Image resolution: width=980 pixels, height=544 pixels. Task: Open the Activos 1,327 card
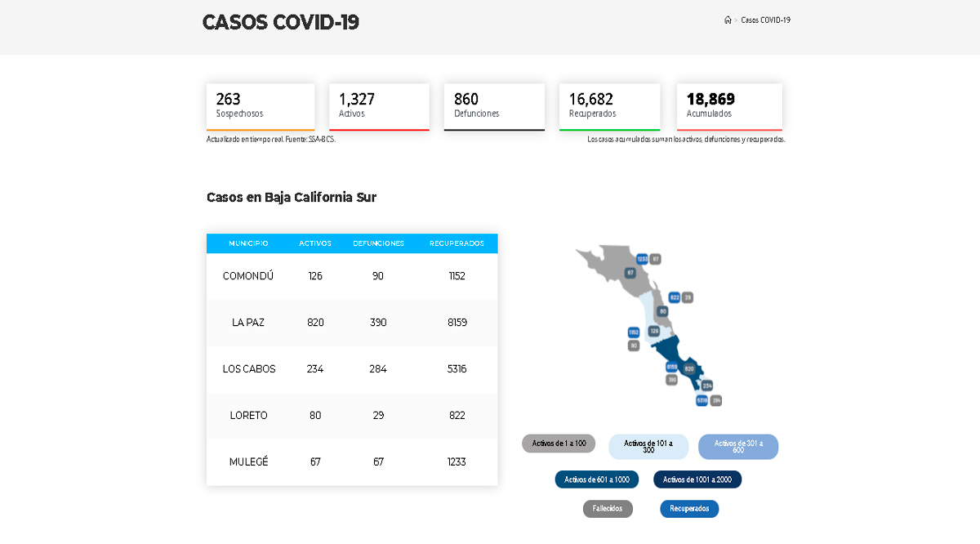point(379,107)
